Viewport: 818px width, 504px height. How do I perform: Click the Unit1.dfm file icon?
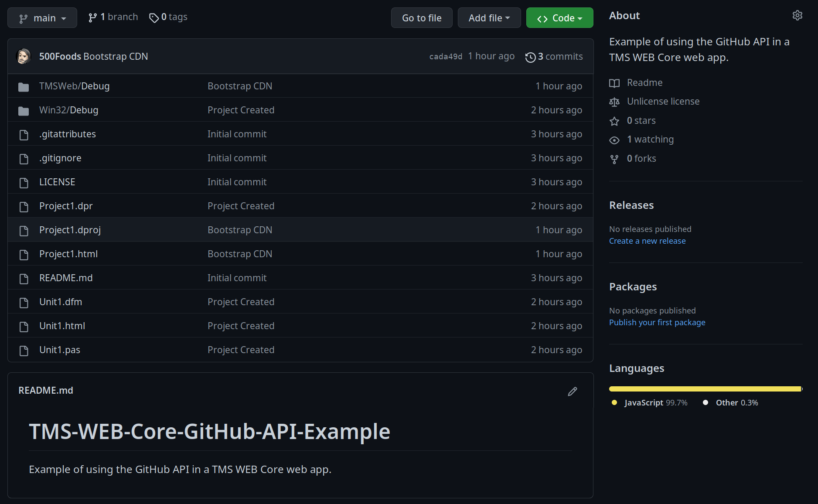click(24, 303)
